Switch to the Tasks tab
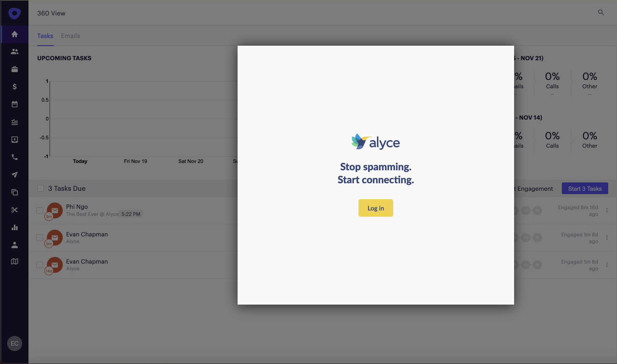Image resolution: width=617 pixels, height=364 pixels. coord(45,36)
